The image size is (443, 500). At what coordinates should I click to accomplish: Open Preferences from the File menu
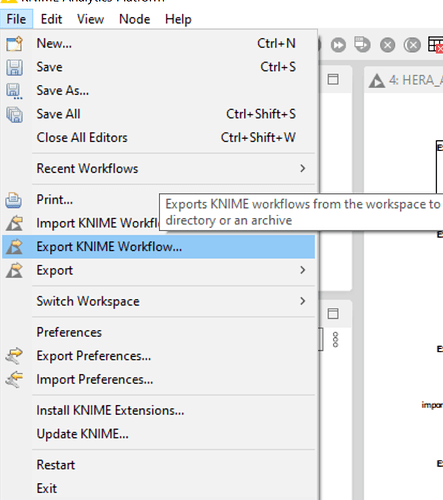158,332
